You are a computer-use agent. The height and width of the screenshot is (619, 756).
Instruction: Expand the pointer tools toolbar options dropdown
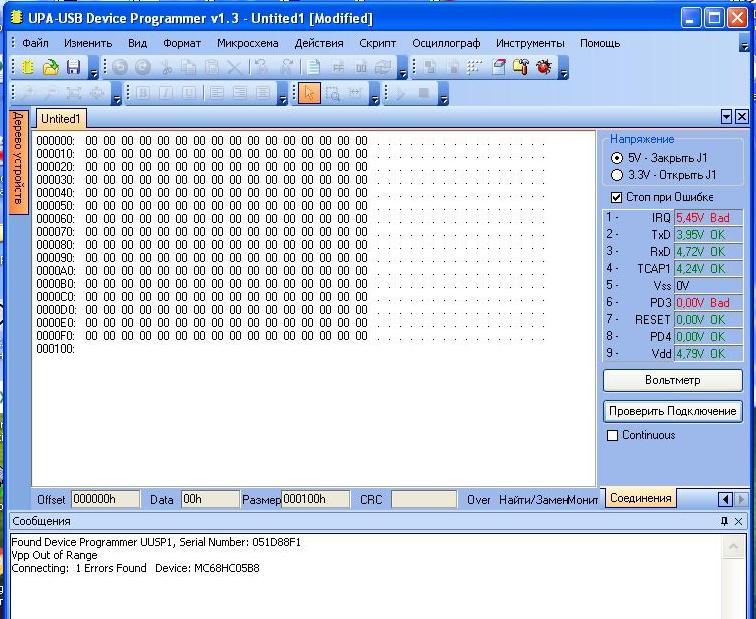375,94
